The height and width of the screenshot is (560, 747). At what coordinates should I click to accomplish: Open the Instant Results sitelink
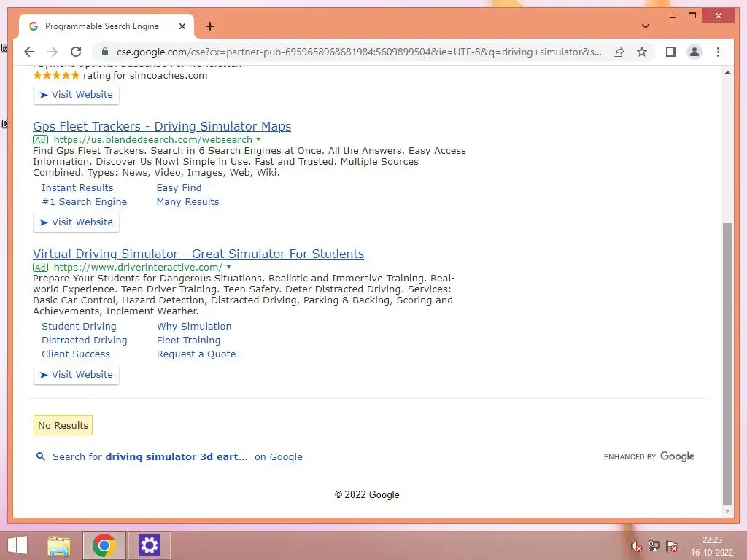pyautogui.click(x=77, y=187)
